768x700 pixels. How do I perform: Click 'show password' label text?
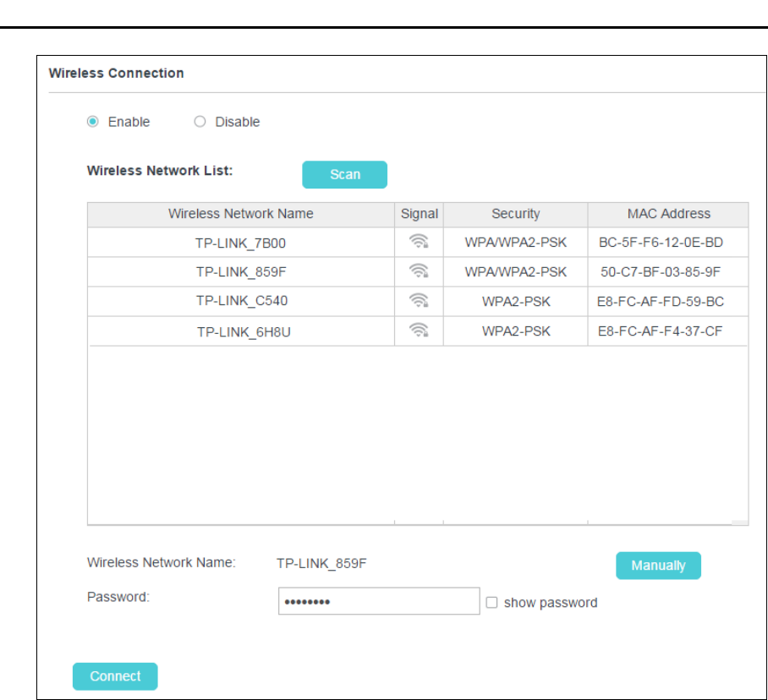click(x=551, y=603)
